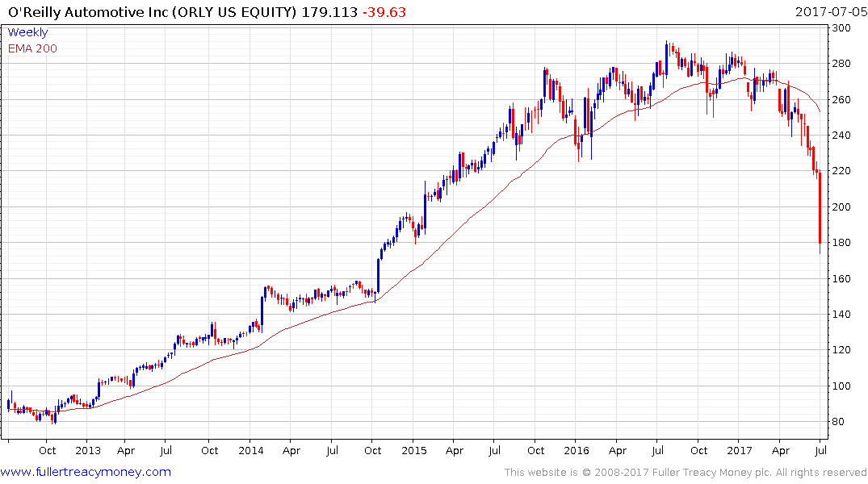Click the Apr label right after 2013

[126, 451]
